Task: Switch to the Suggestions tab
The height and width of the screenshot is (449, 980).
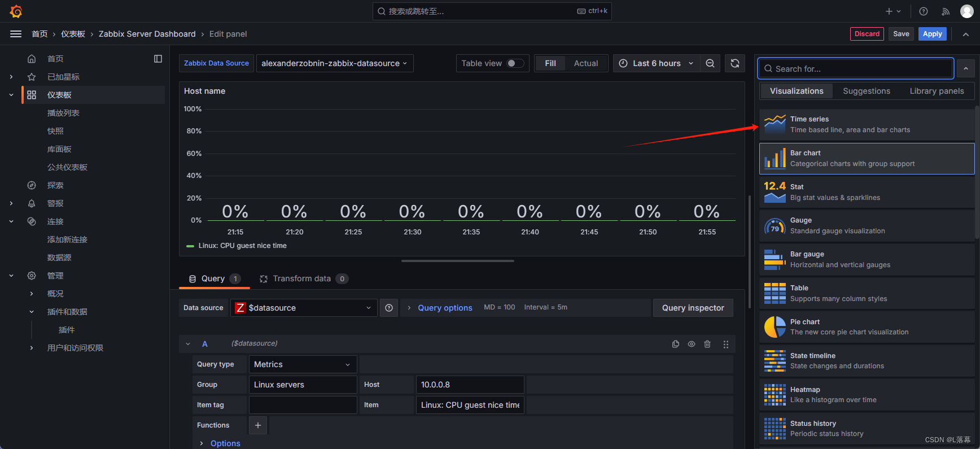Action: (x=867, y=91)
